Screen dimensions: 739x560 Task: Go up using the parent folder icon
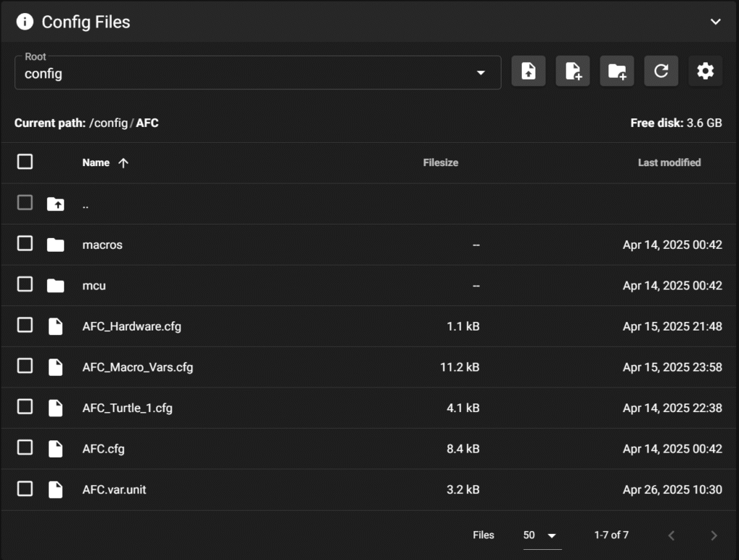click(56, 204)
